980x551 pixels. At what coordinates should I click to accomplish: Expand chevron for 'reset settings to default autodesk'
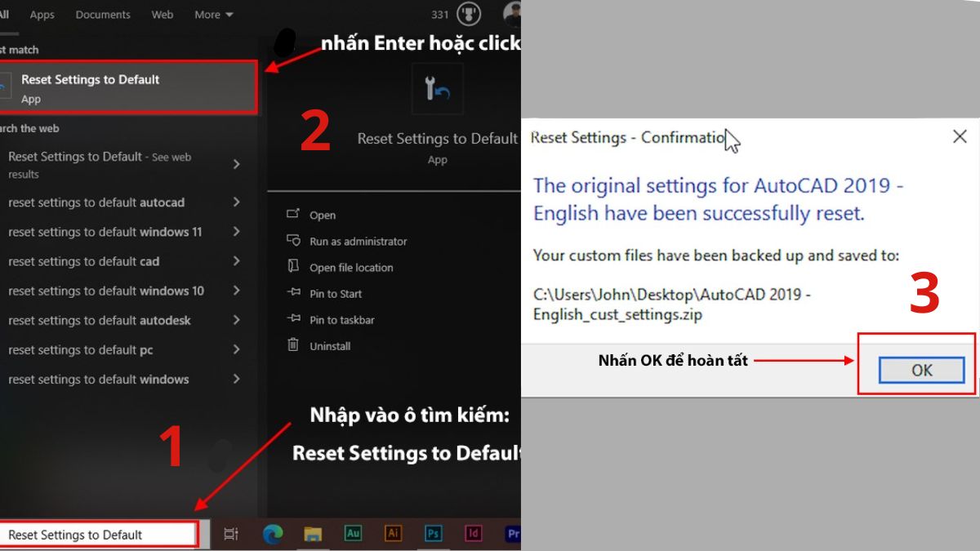click(236, 320)
